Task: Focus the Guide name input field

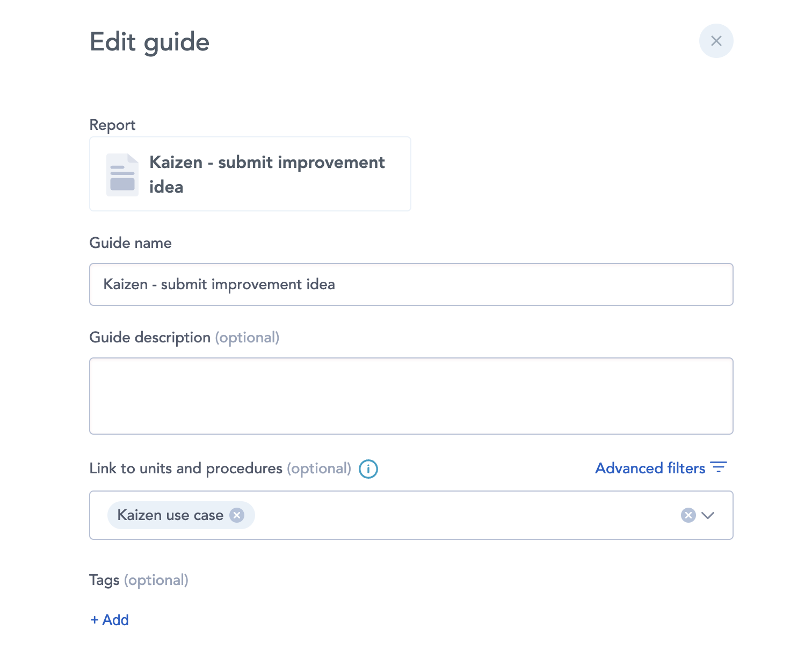Action: tap(411, 284)
